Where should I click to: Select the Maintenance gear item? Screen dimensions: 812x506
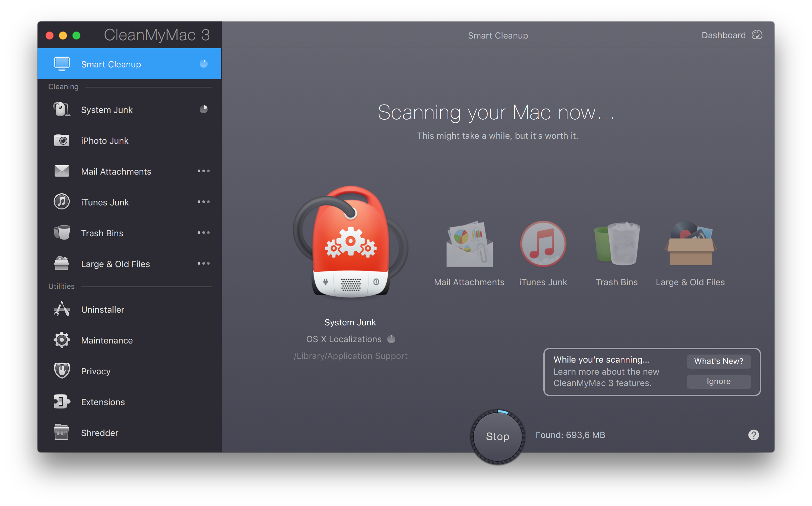[107, 340]
